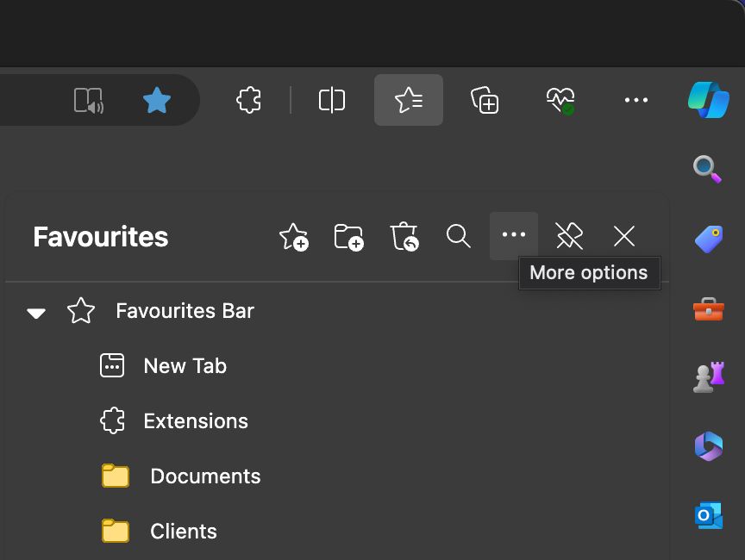Toggle the Split screen icon
Screen dimensions: 745x560
point(332,100)
